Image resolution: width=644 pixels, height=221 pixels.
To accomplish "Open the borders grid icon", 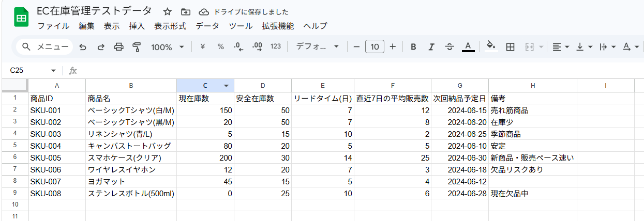I will (x=510, y=47).
